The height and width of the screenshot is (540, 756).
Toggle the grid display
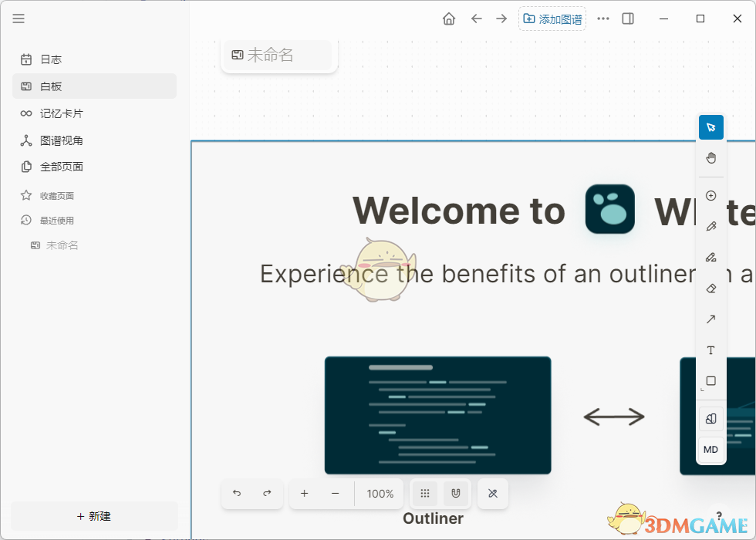(424, 494)
